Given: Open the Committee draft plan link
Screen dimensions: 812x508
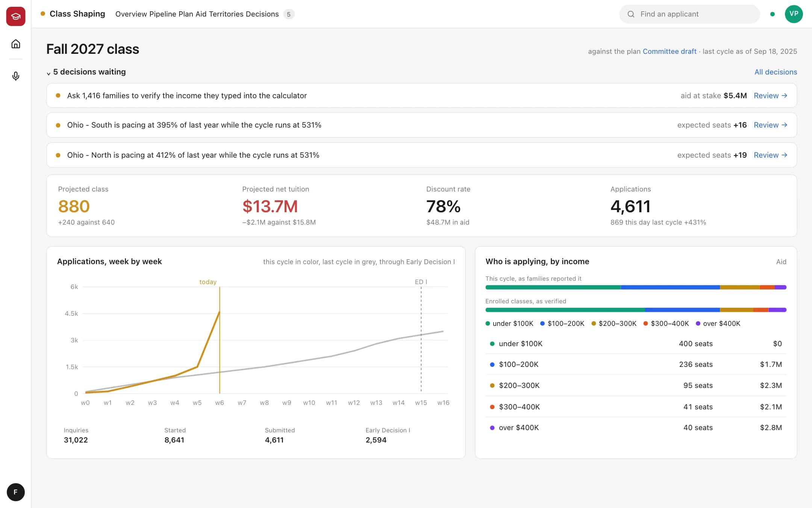Looking at the screenshot, I should click(x=669, y=51).
